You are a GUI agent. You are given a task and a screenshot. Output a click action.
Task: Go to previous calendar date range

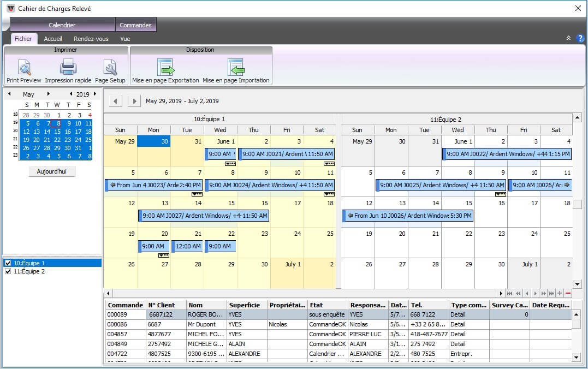115,101
